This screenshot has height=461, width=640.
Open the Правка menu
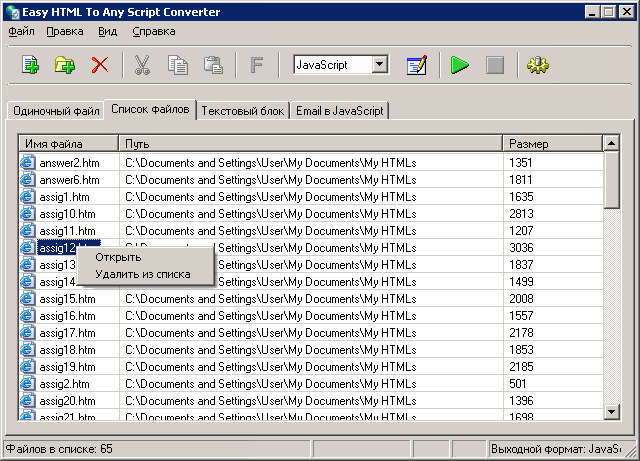(65, 31)
